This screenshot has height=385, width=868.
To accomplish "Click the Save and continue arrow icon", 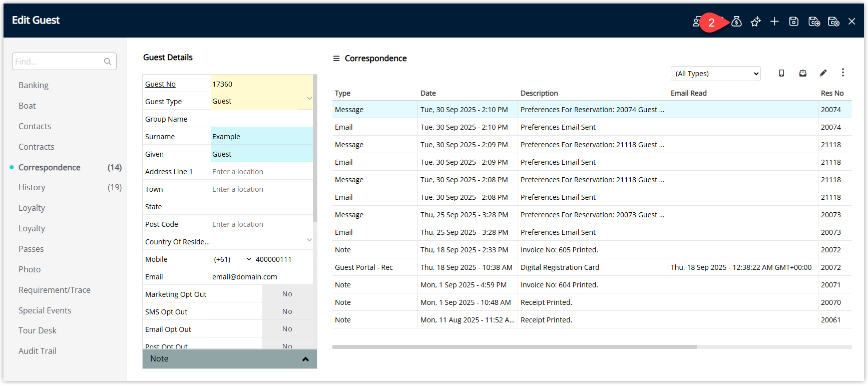I will pos(814,22).
